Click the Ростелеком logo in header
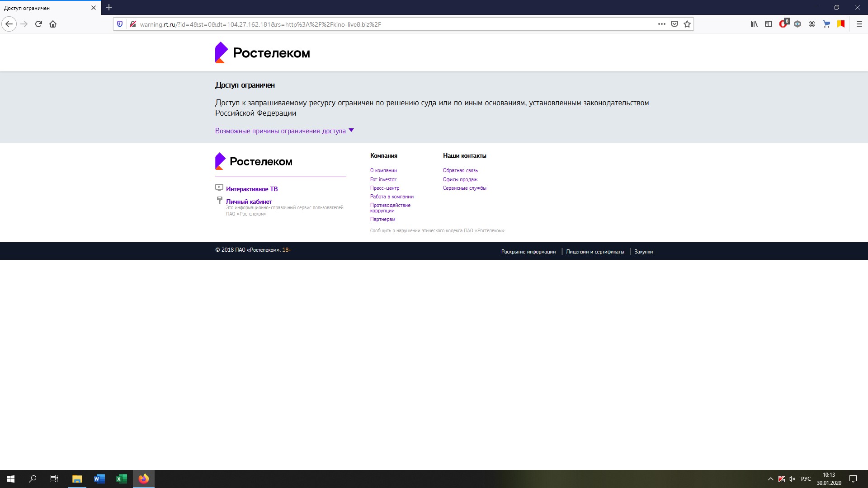The width and height of the screenshot is (868, 488). [x=263, y=52]
